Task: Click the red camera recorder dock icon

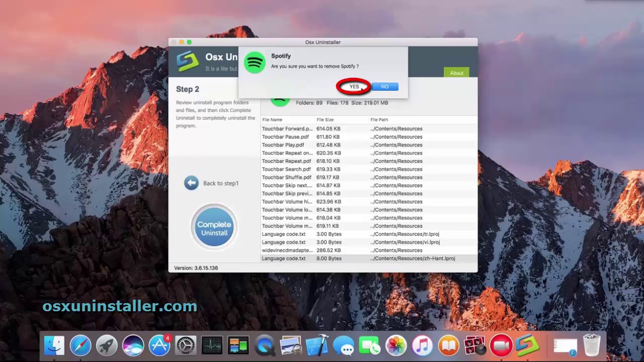Action: [x=501, y=345]
